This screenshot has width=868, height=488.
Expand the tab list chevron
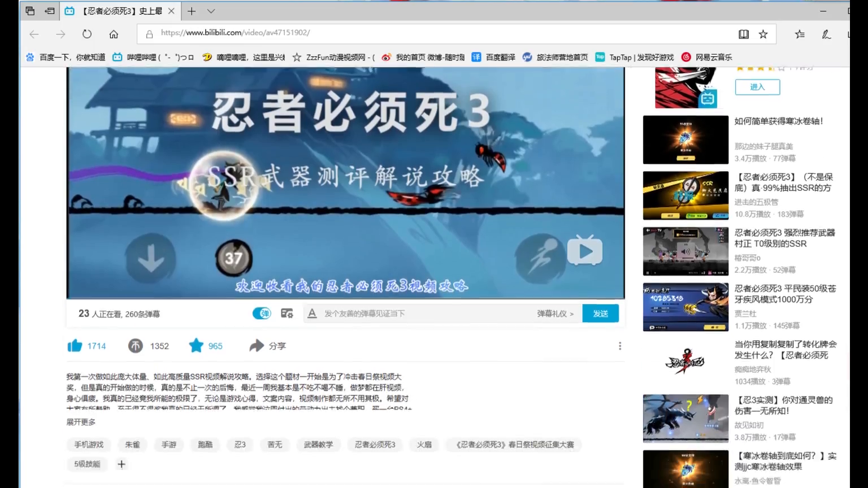click(211, 11)
